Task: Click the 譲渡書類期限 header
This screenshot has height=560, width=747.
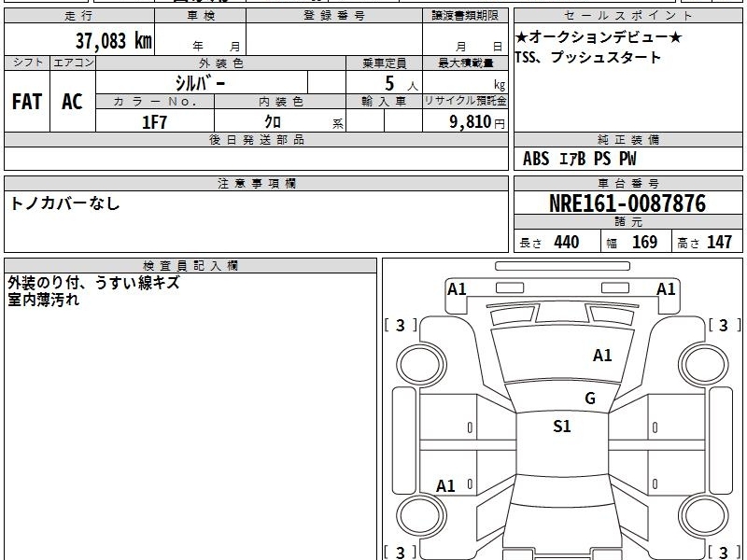Action: [x=465, y=16]
